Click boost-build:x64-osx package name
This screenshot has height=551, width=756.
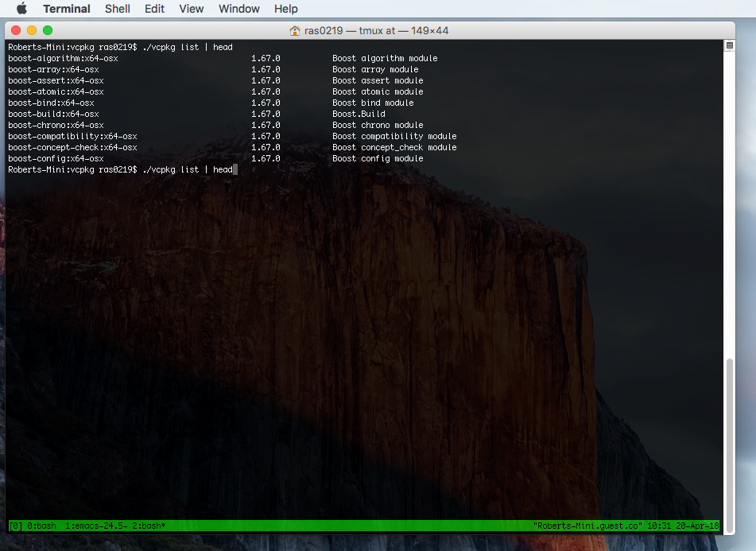click(53, 114)
